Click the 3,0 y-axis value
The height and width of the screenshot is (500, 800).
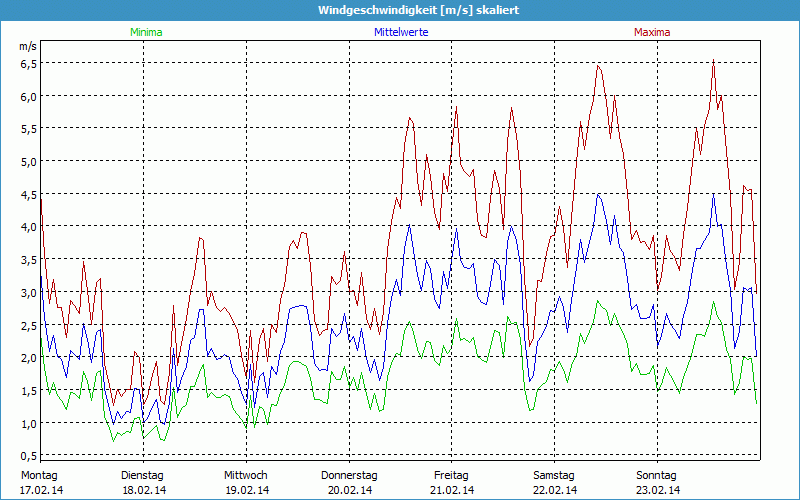(x=29, y=292)
